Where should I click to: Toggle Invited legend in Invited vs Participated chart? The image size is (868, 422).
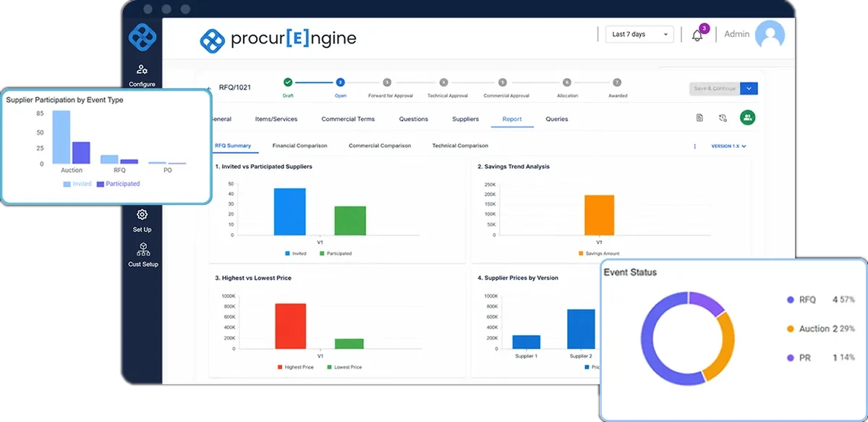tap(296, 253)
